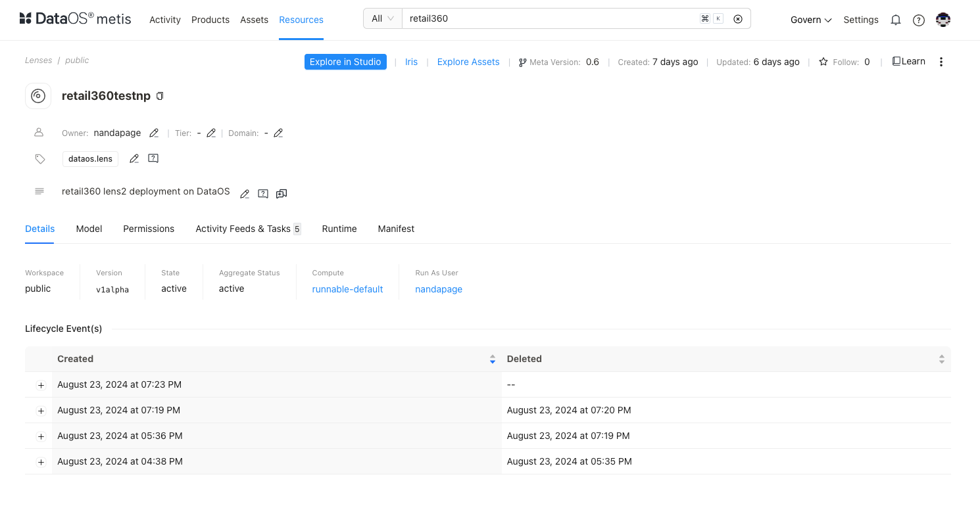980x506 pixels.
Task: Edit the owner nandapage
Action: coord(154,133)
